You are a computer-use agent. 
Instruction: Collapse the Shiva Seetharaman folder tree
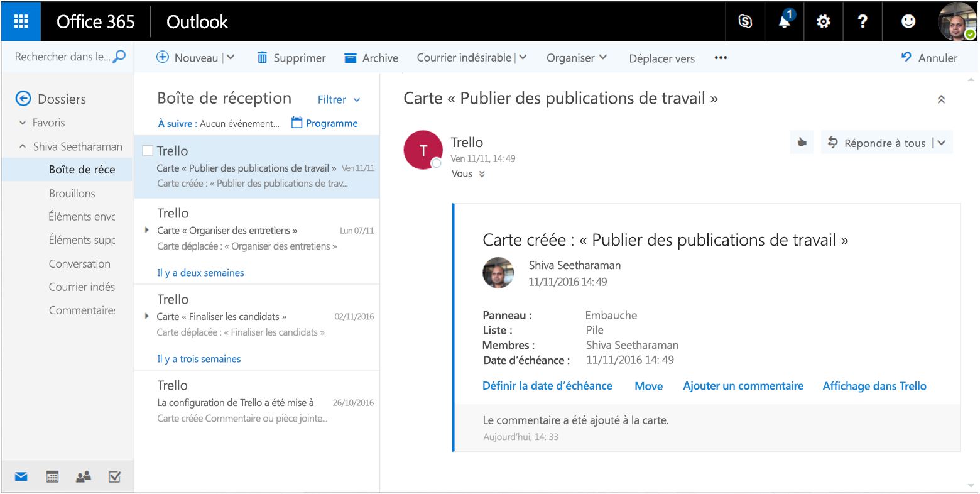pyautogui.click(x=23, y=146)
